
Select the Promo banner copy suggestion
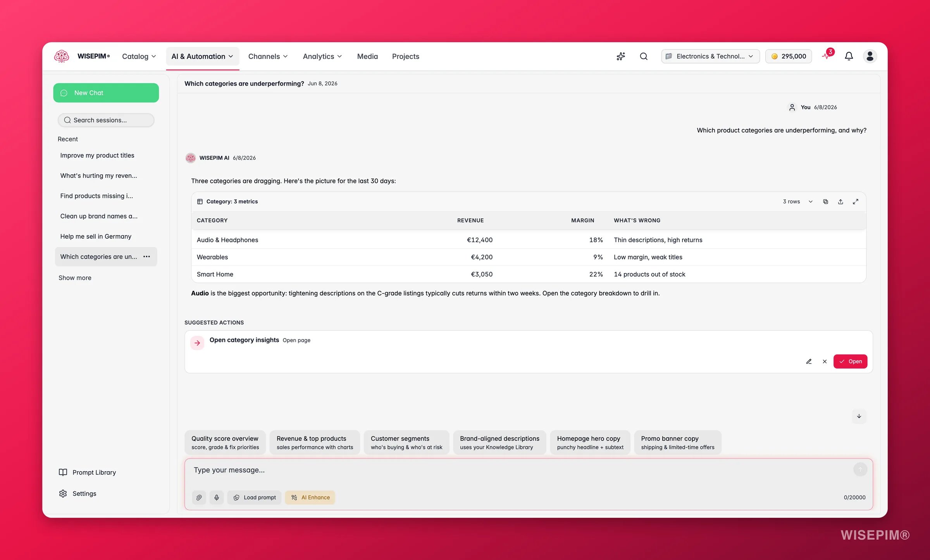tap(678, 443)
